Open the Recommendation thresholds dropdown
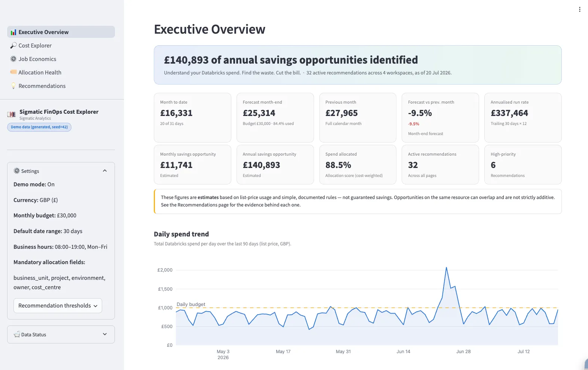The width and height of the screenshot is (588, 370). click(x=58, y=306)
